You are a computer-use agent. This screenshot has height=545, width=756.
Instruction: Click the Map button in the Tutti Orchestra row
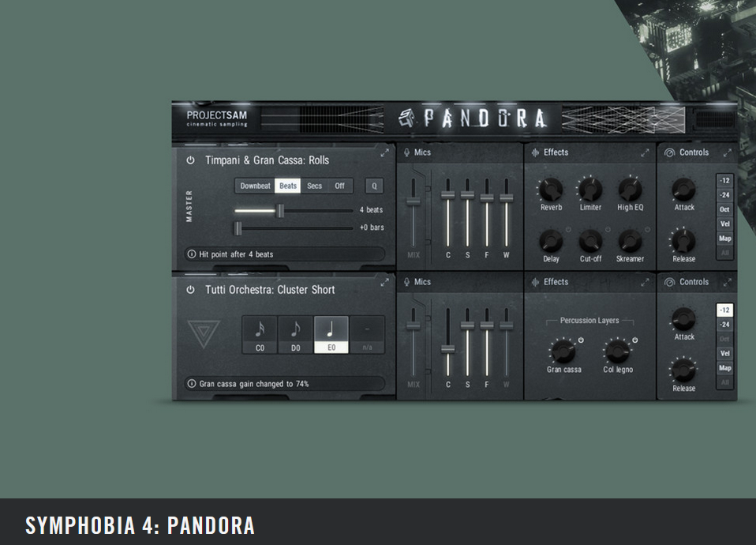pos(724,368)
